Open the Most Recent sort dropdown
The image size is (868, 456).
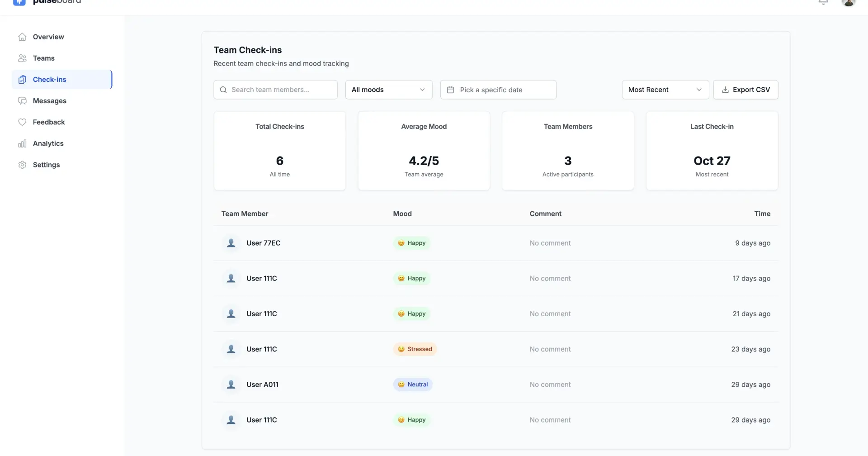coord(665,90)
